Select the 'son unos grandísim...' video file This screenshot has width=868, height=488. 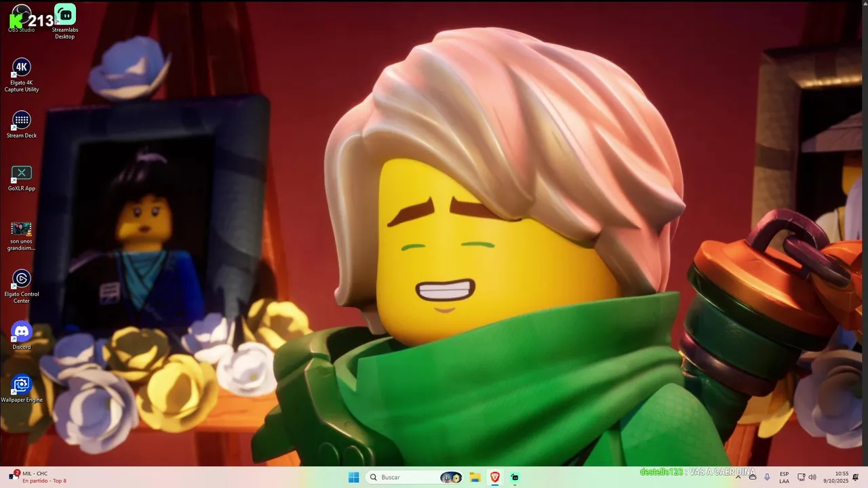click(x=21, y=235)
